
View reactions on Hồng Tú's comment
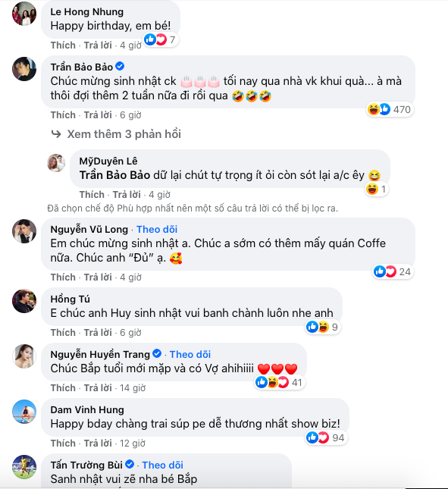pos(323,327)
